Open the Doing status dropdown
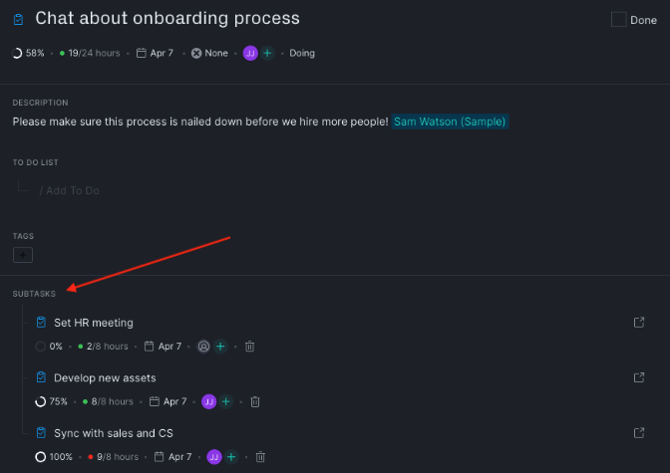Viewport: 670px width, 473px height. point(302,53)
